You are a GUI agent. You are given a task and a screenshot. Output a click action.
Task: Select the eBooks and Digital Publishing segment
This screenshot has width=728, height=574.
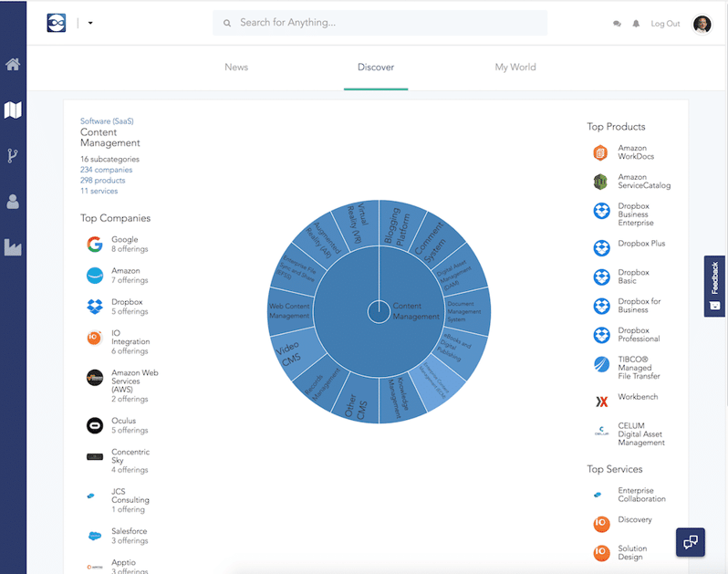click(457, 349)
